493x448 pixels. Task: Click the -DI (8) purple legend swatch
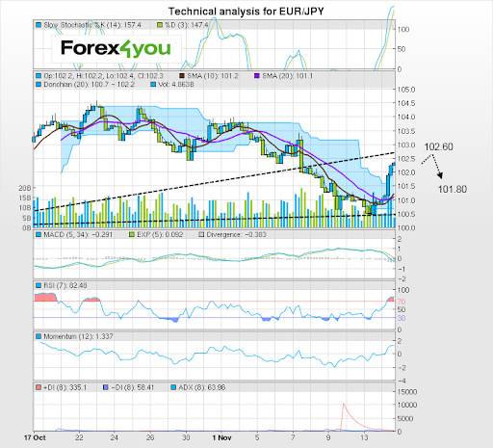pyautogui.click(x=106, y=387)
